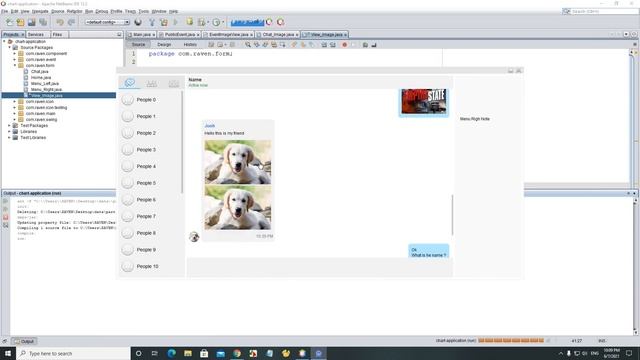Open the Refactor menu
The width and height of the screenshot is (640, 360).
tap(75, 11)
